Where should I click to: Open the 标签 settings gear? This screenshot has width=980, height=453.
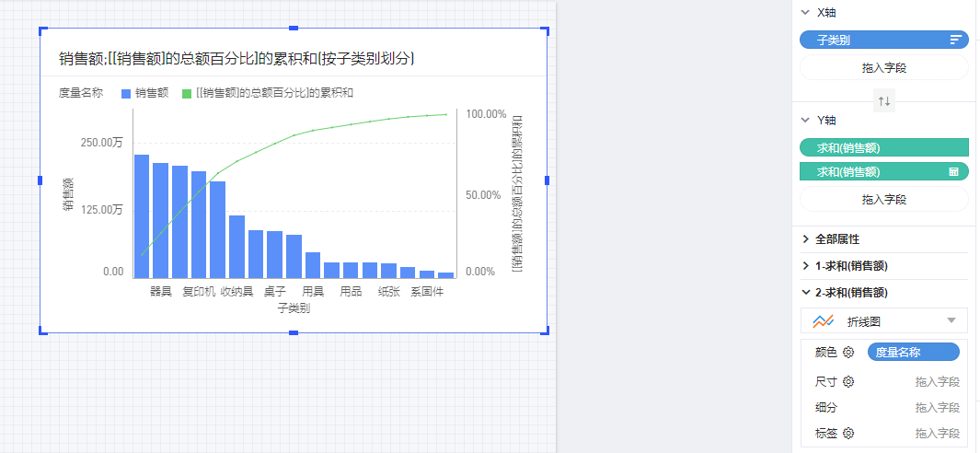click(848, 433)
